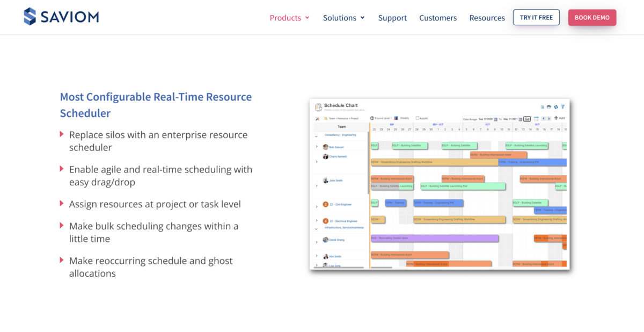Click the print icon on the Schedule Chart

click(x=548, y=107)
